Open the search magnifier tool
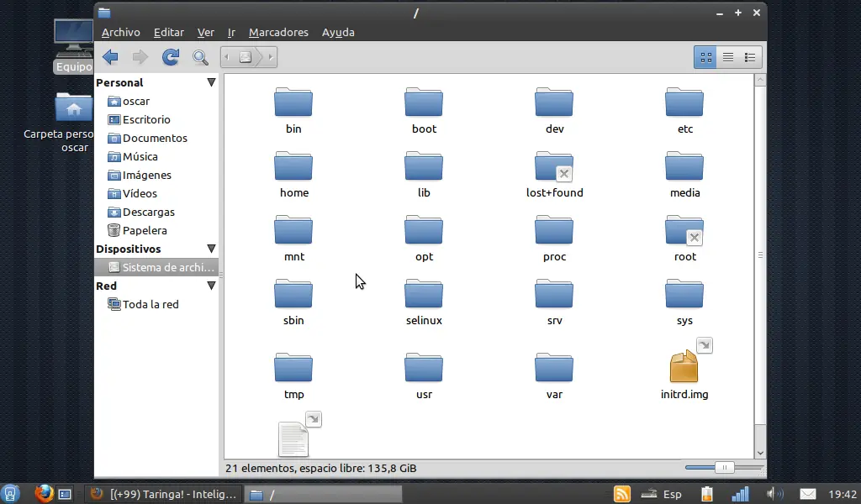861x504 pixels. tap(200, 57)
